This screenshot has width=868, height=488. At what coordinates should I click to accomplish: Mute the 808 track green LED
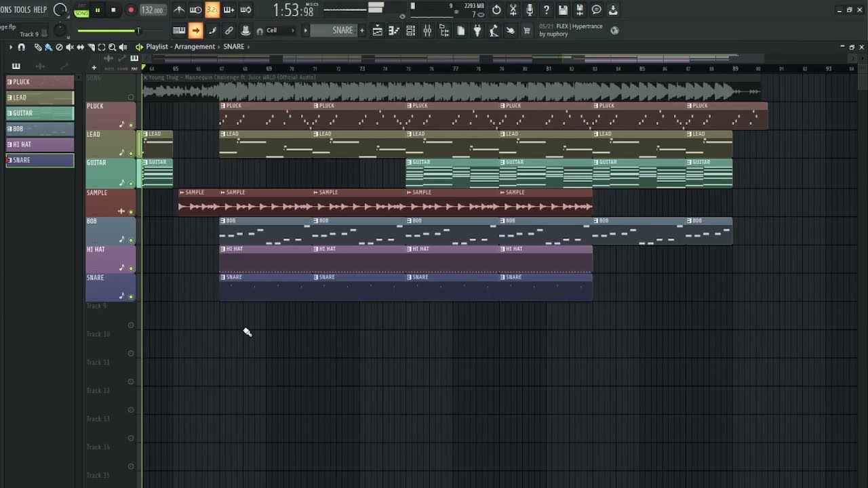[131, 240]
